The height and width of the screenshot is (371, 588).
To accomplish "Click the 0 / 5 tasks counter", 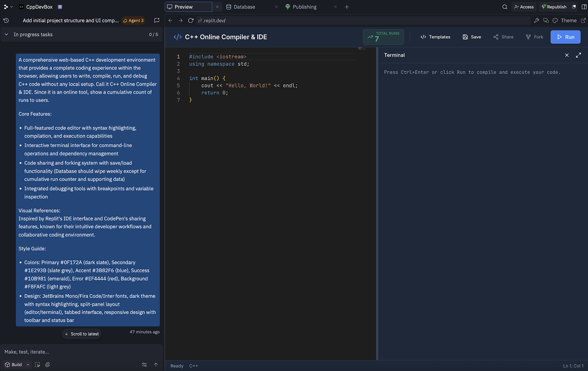I will 154,35.
